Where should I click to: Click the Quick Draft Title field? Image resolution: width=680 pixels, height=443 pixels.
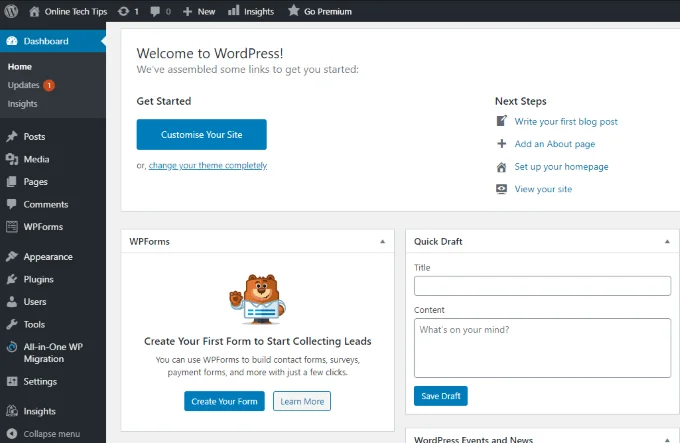pos(542,286)
